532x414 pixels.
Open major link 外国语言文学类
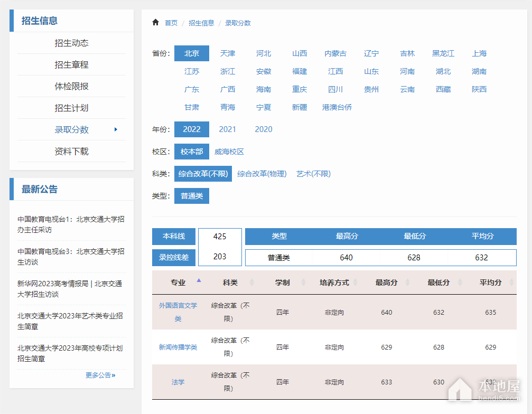pos(178,312)
